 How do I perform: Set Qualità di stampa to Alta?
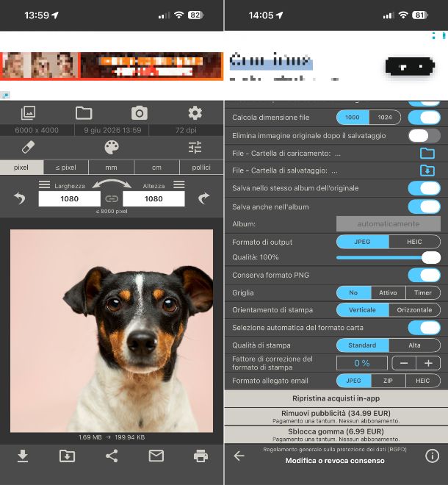coord(415,345)
